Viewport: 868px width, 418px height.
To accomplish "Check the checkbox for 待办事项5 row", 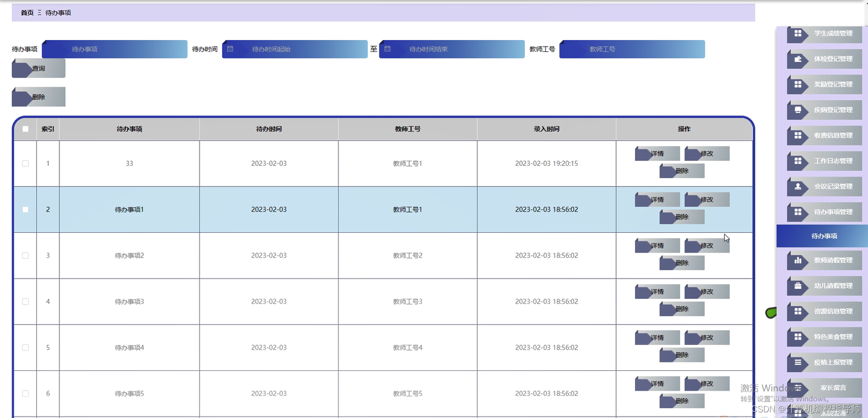I will [25, 393].
